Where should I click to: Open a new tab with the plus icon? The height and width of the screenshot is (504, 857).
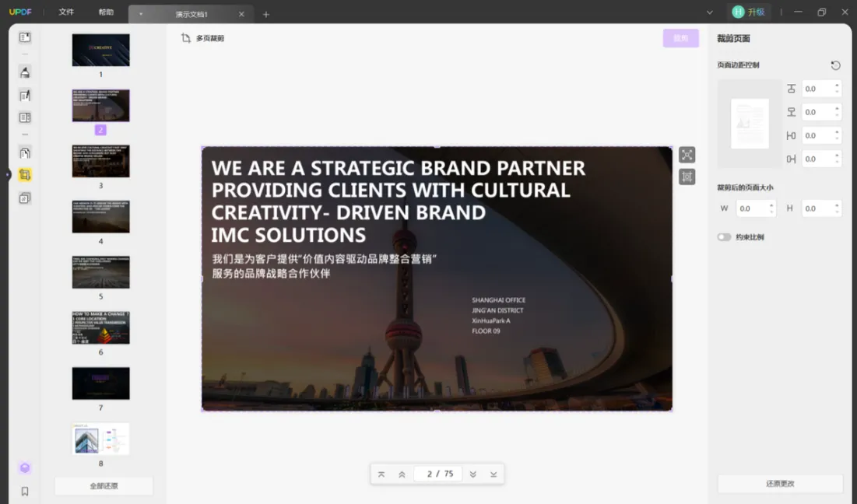pos(266,14)
